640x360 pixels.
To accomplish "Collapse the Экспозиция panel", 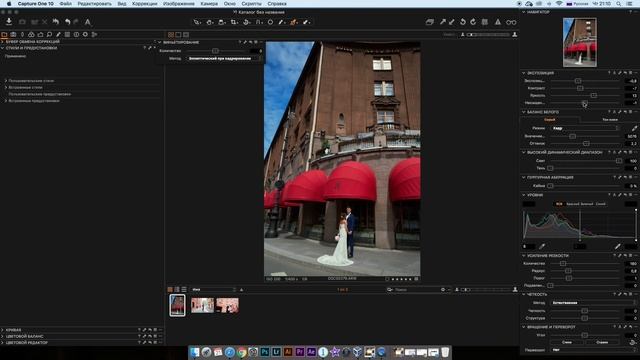I will pos(524,73).
